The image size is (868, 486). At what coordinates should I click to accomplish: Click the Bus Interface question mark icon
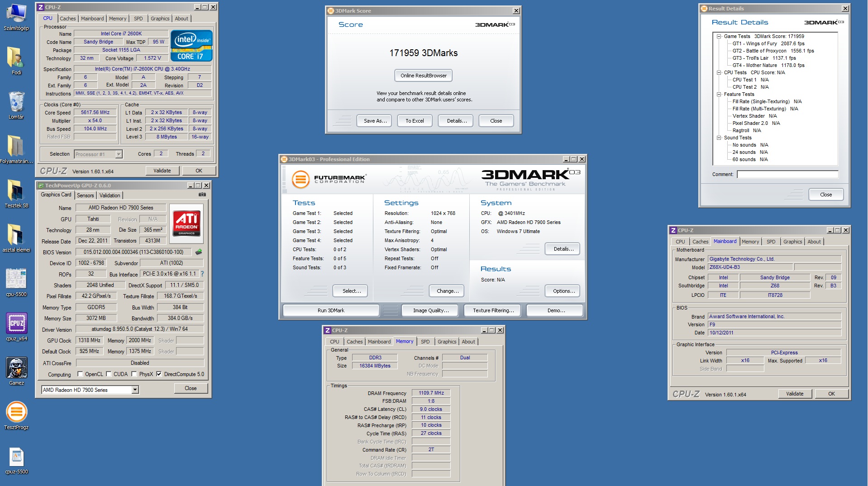(x=202, y=274)
